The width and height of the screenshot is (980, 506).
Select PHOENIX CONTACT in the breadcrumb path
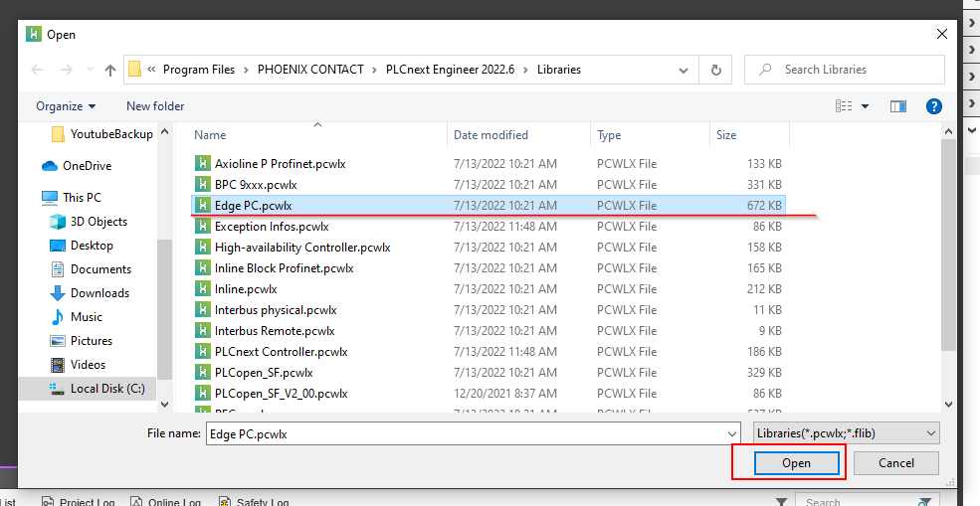[x=310, y=70]
